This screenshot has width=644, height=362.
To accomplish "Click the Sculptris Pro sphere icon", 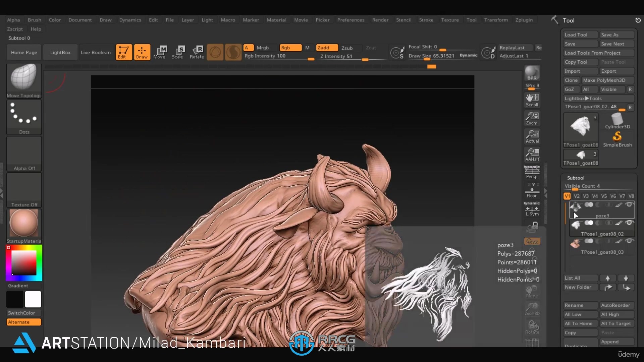I will (x=233, y=52).
